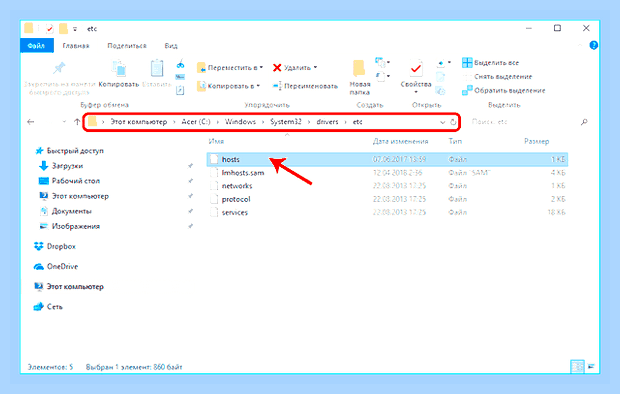Viewport: 620px width, 394px height.
Task: Refresh the folder view icon
Action: tap(453, 122)
